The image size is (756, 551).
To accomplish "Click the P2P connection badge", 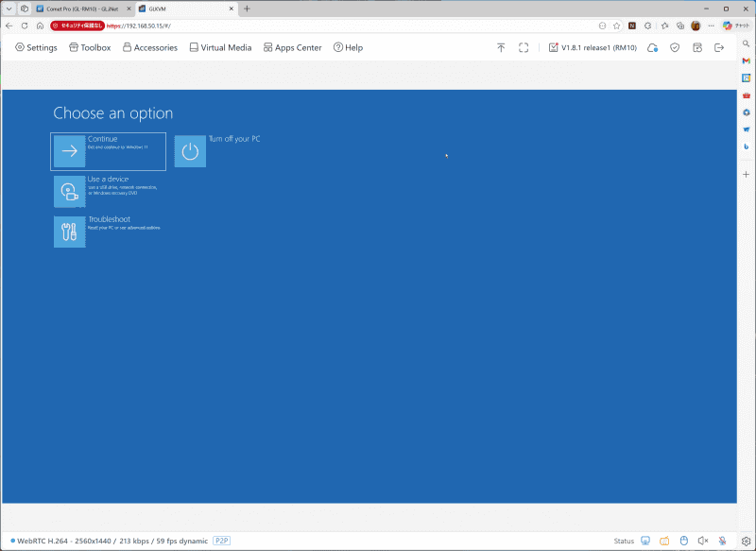I will [221, 541].
